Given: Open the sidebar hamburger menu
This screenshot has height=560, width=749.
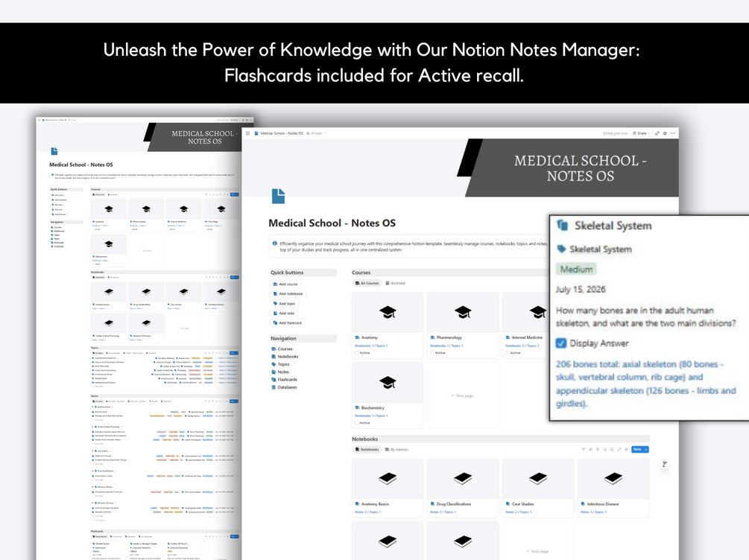Looking at the screenshot, I should [248, 133].
